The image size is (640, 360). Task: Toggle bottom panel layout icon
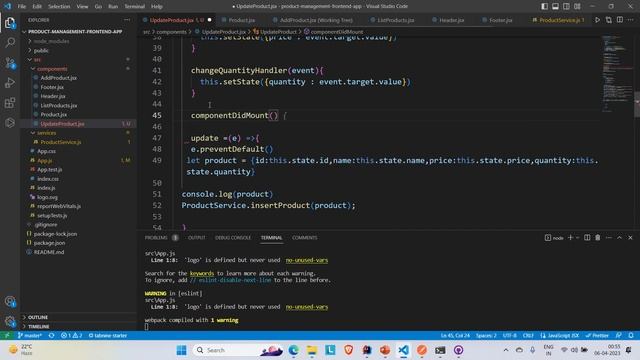click(x=556, y=6)
